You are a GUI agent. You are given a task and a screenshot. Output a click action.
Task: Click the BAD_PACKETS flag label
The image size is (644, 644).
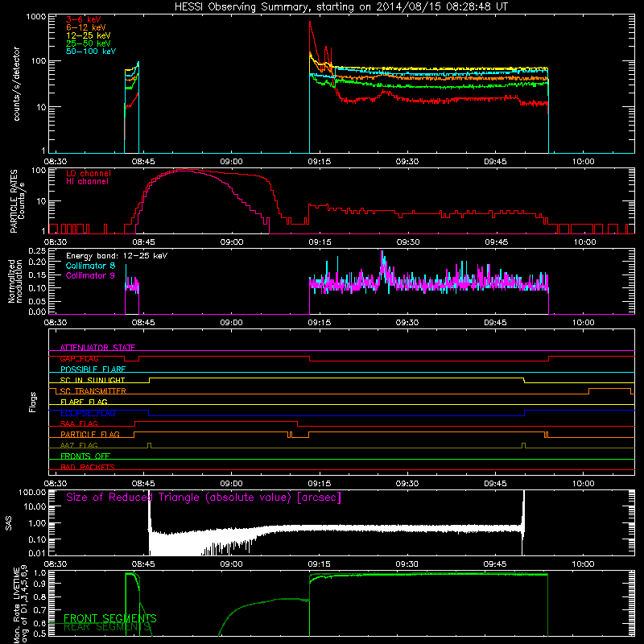(x=88, y=467)
